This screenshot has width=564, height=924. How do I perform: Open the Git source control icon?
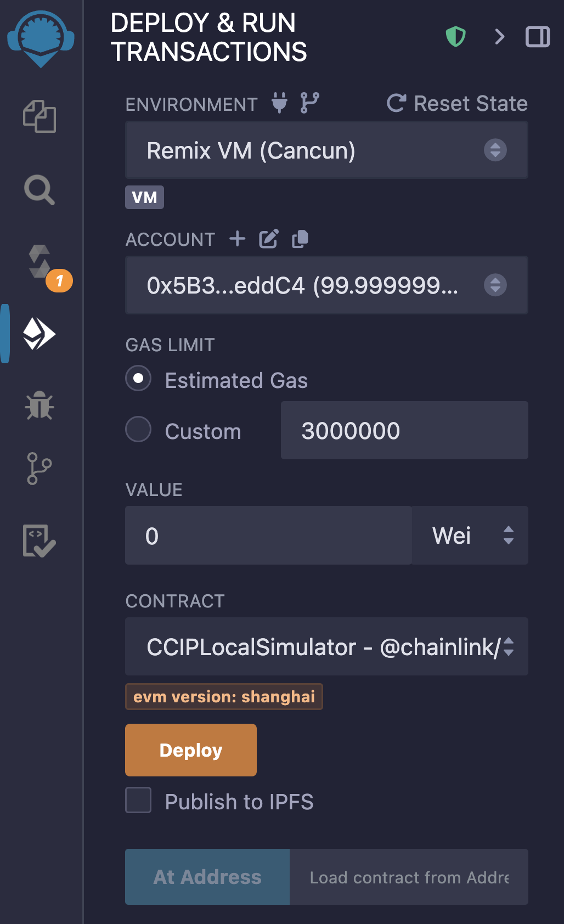click(40, 469)
